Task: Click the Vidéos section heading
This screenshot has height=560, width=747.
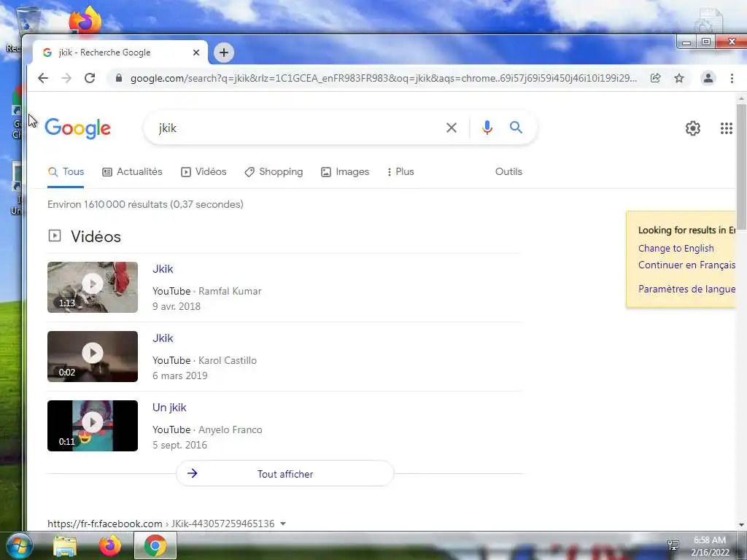Action: coord(96,237)
